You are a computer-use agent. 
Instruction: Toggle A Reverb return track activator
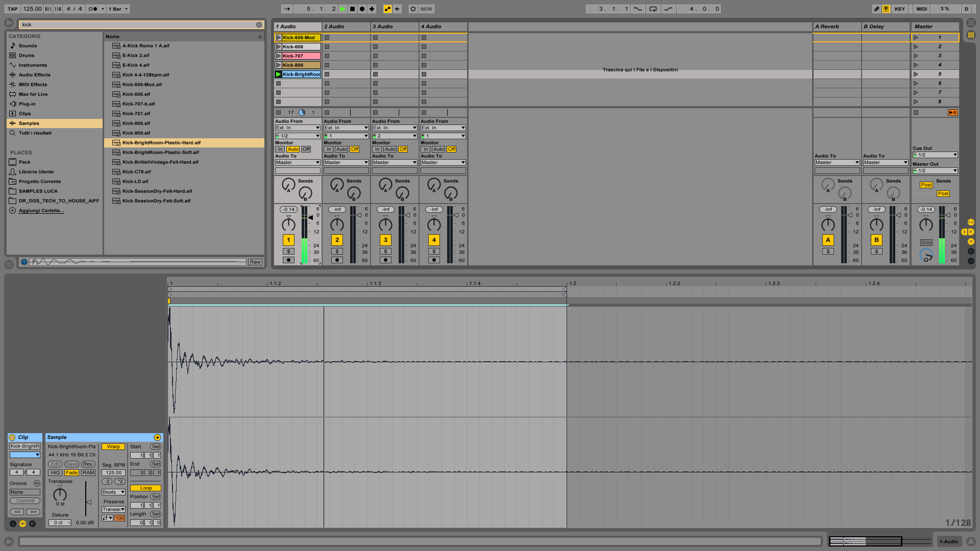coord(828,240)
